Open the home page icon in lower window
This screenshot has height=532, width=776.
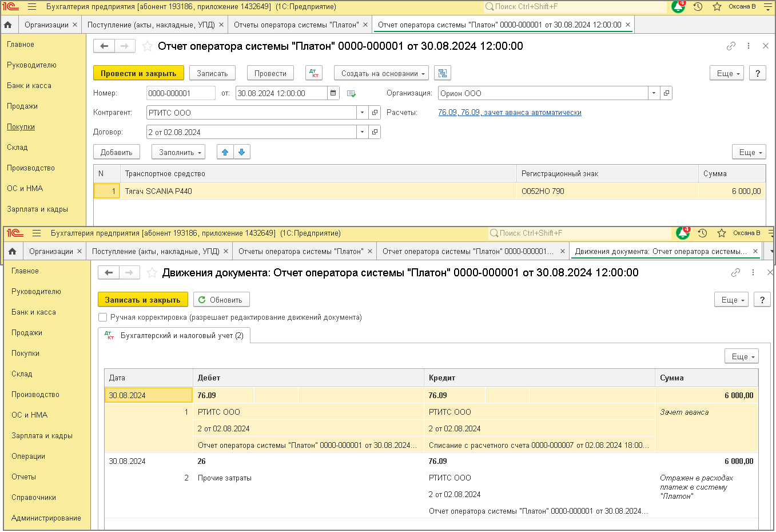pos(13,251)
